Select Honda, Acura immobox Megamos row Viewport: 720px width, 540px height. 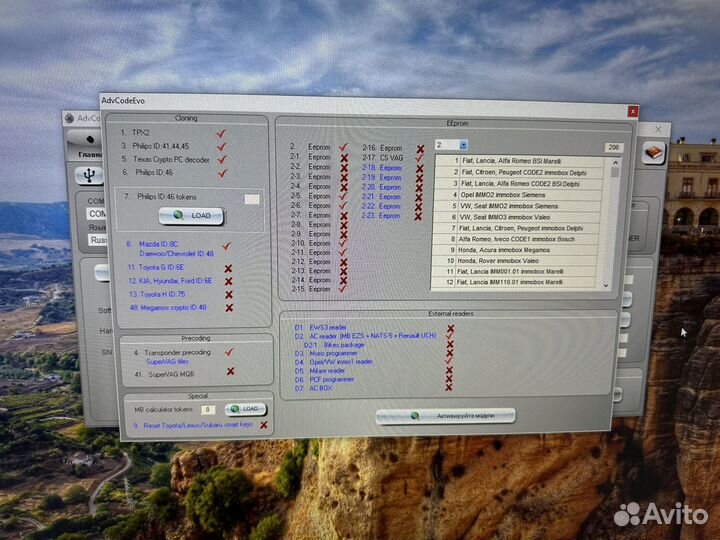coord(516,250)
